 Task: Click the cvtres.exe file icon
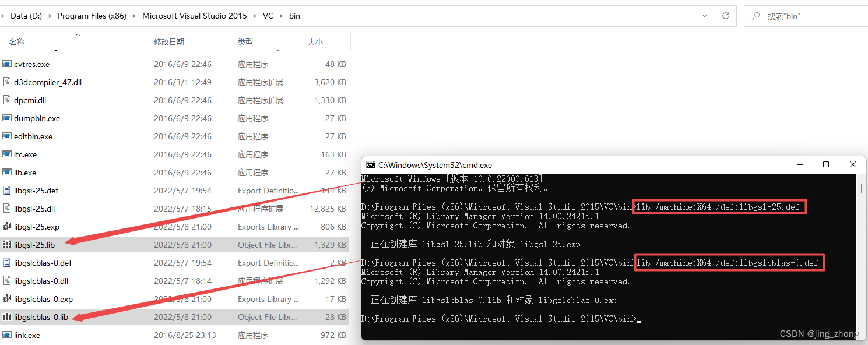coord(7,64)
